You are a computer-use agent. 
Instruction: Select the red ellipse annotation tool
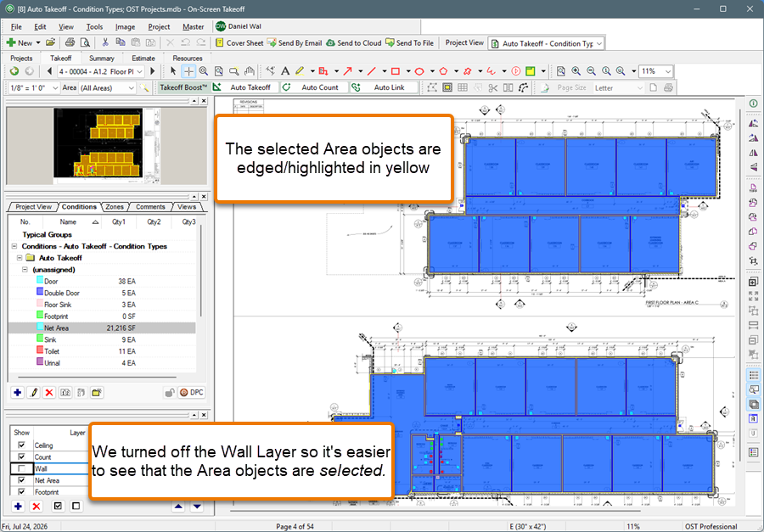pyautogui.click(x=419, y=71)
